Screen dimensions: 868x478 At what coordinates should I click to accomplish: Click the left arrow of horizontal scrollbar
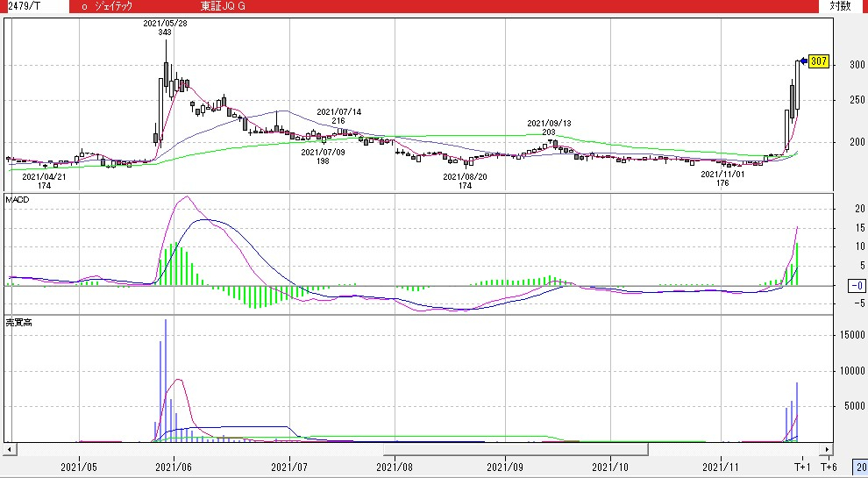tap(9, 450)
